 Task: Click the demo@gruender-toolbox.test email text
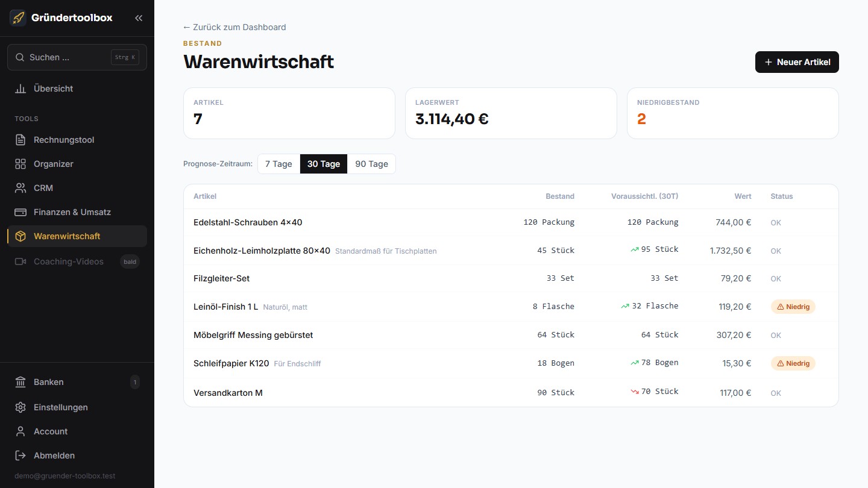[65, 476]
